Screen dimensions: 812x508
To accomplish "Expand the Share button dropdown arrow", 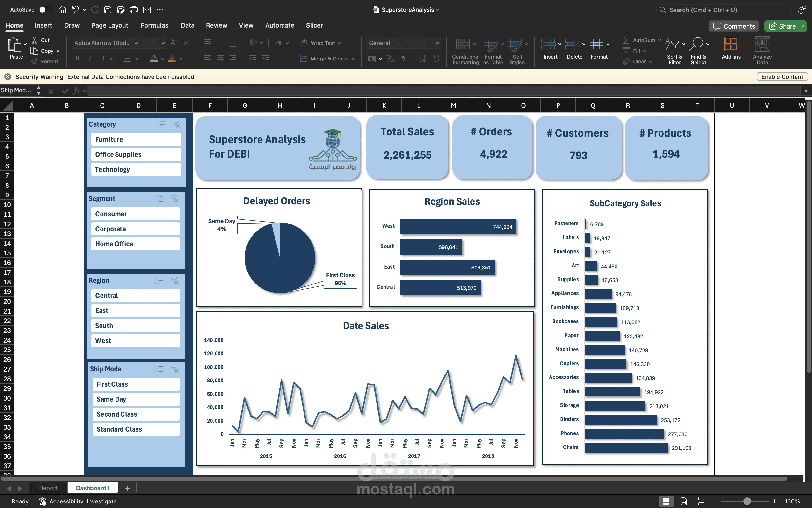I will [x=802, y=26].
